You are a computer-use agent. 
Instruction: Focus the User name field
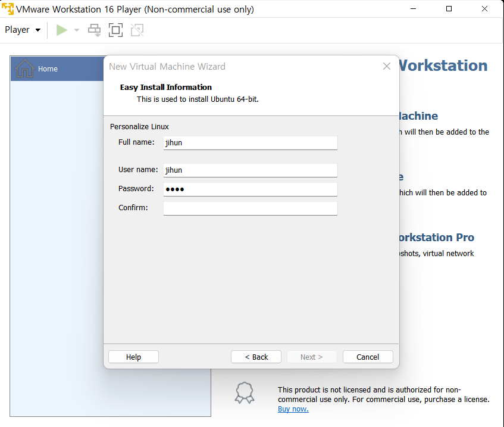251,170
